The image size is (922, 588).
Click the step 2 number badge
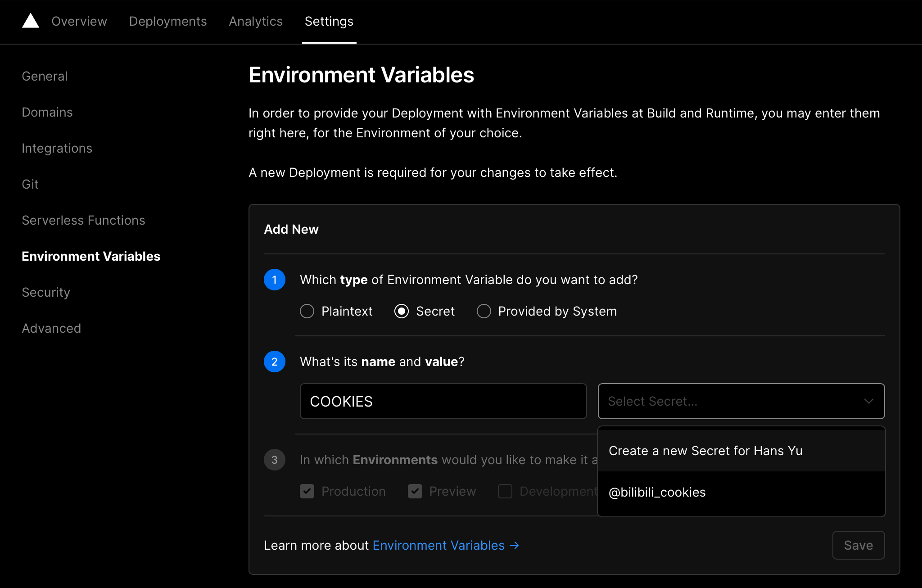tap(274, 362)
